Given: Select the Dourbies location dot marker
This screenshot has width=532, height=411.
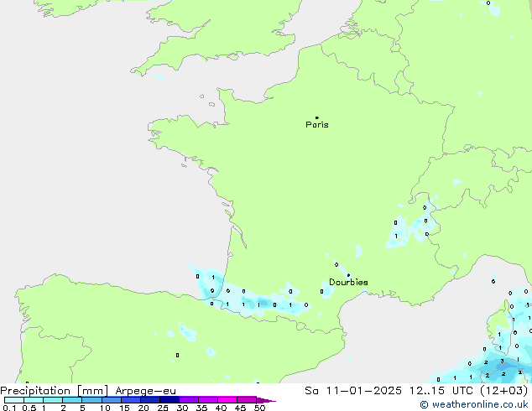Looking at the screenshot, I should coord(348,275).
